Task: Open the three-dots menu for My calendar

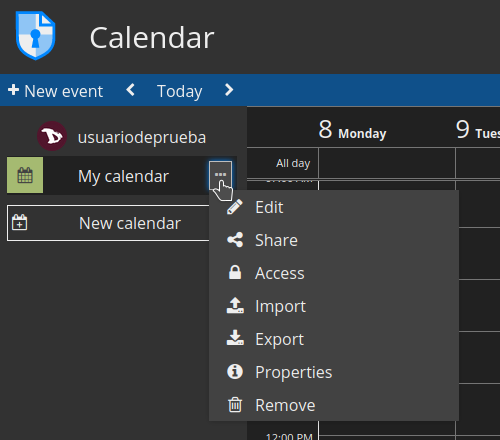Action: [x=220, y=175]
